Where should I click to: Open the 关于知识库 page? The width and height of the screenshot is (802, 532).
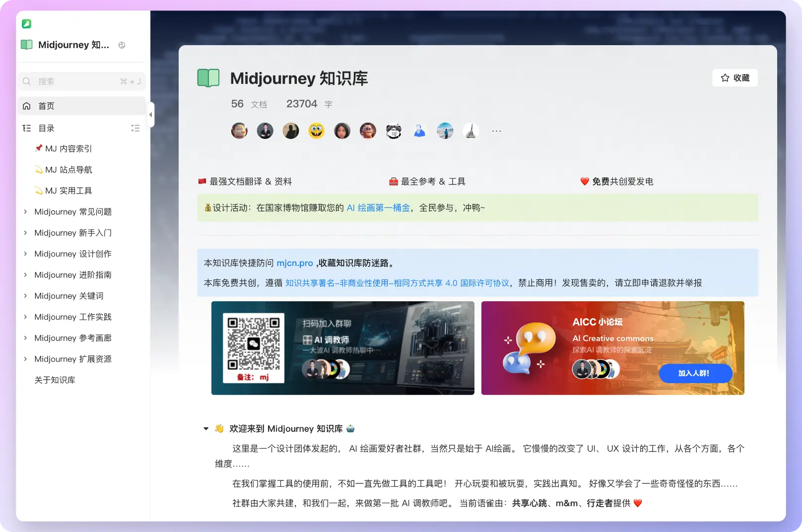coord(55,380)
